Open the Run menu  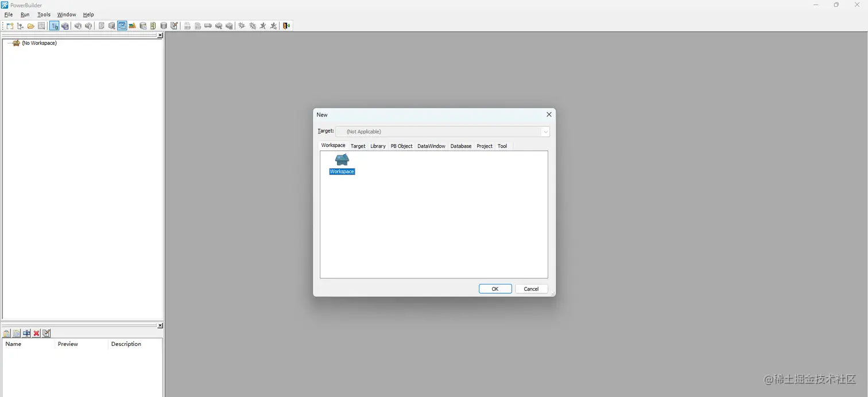[25, 14]
